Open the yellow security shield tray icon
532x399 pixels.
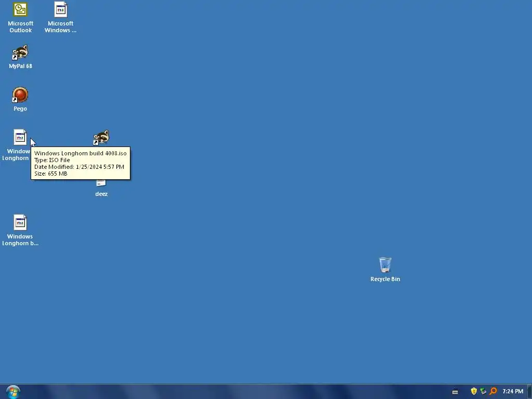click(474, 391)
